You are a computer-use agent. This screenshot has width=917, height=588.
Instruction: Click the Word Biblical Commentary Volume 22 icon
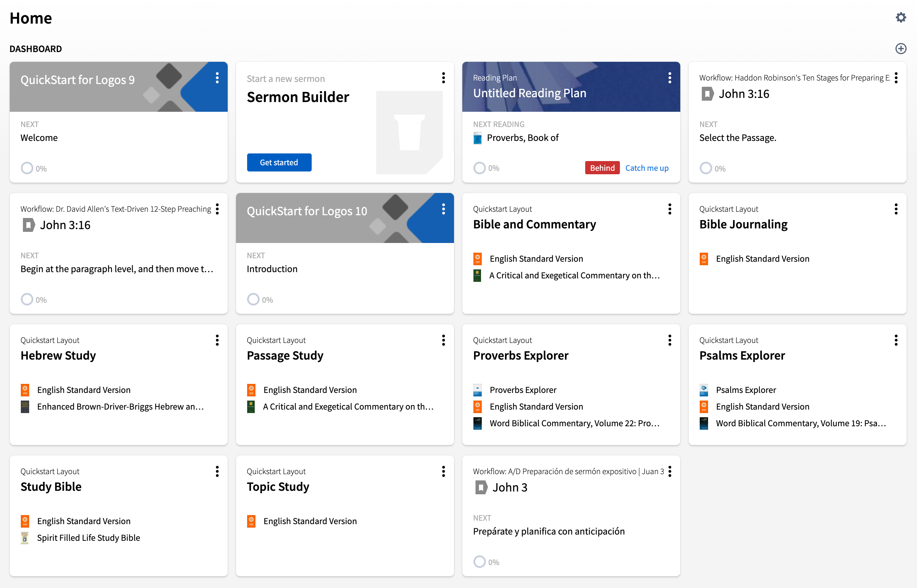[477, 423]
